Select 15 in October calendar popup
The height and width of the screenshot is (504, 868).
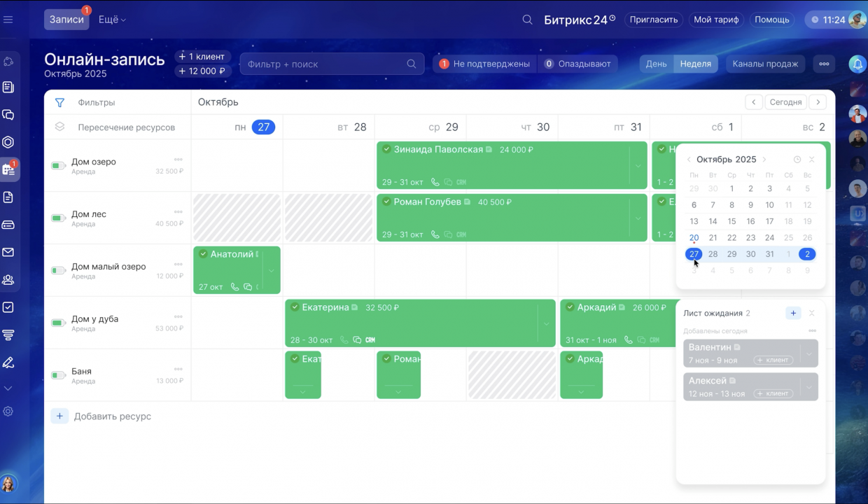click(x=731, y=221)
